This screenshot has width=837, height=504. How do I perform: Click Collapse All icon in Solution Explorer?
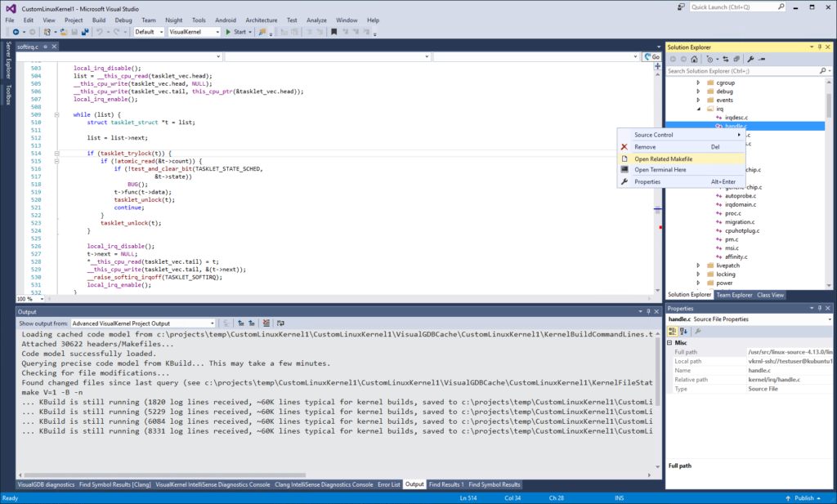tap(738, 59)
